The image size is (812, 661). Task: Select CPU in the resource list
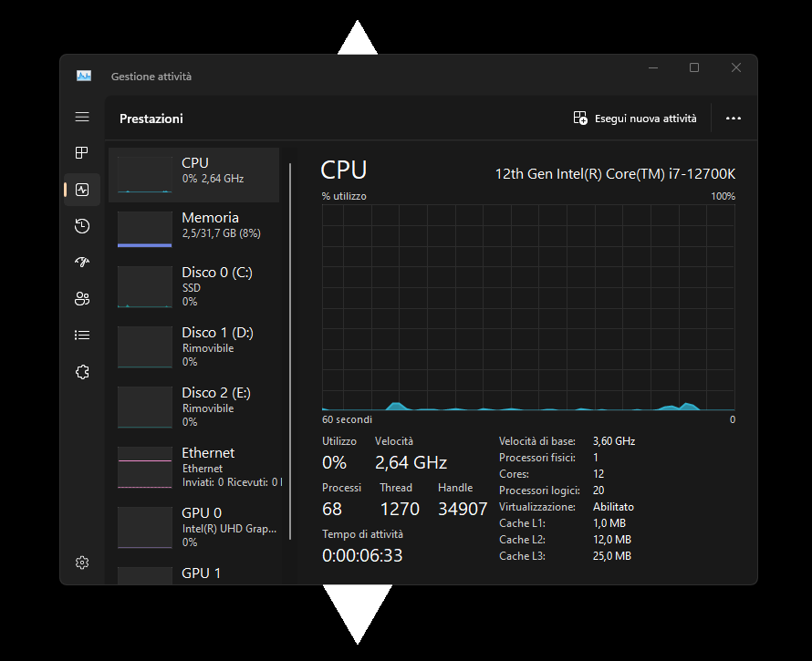[x=194, y=175]
